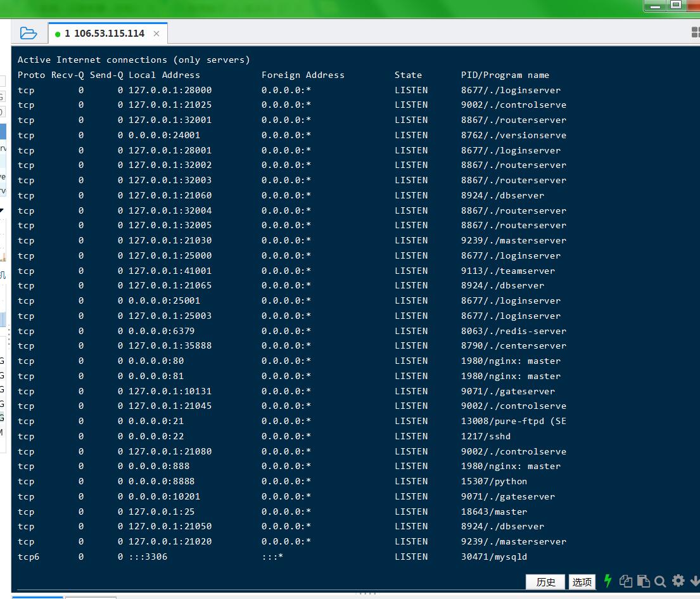Screen dimensions: 700x599
Task: Click the 15307/python program entry
Action: pos(494,482)
